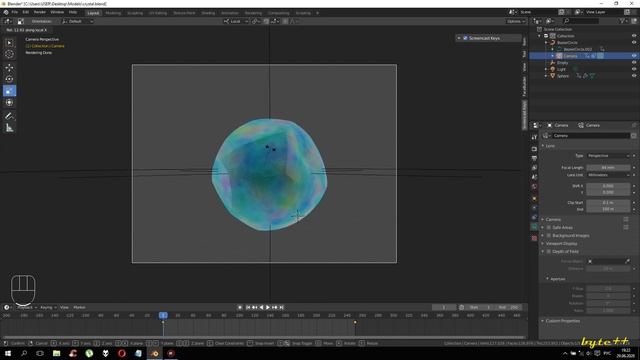
Task: Hide the Light object in outliner
Action: (634, 69)
